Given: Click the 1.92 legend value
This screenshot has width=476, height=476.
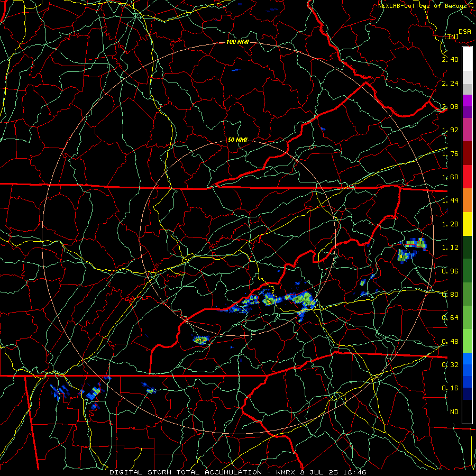Looking at the screenshot, I should [x=450, y=130].
